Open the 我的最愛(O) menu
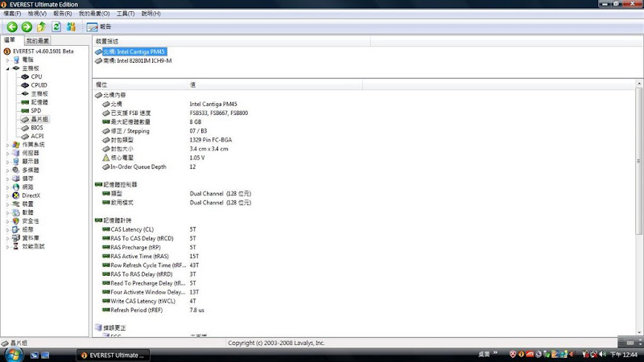The height and width of the screenshot is (362, 644). 94,14
